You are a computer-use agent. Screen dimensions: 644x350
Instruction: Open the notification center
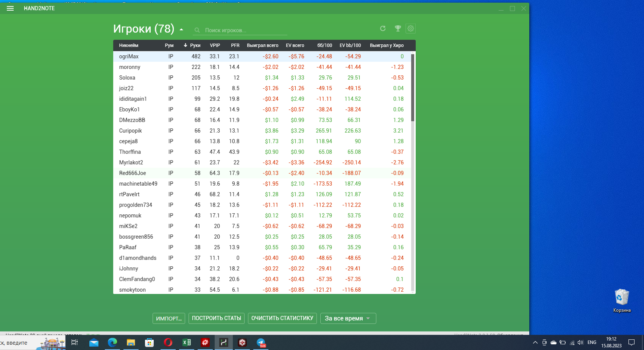point(632,342)
